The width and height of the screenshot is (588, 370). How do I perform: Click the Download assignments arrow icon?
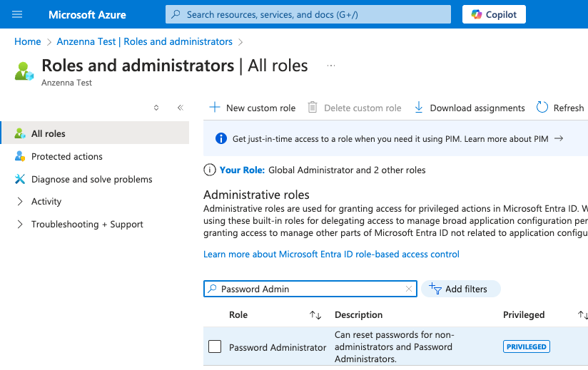[418, 108]
